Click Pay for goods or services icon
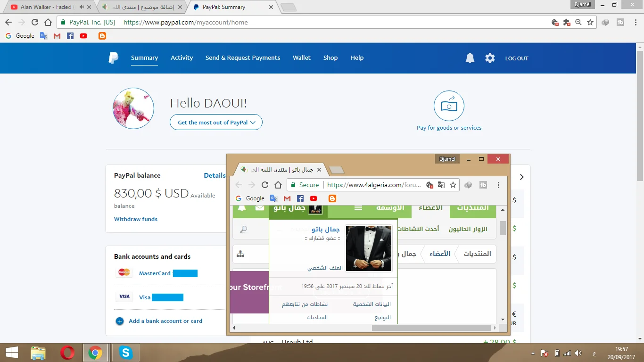 tap(449, 106)
